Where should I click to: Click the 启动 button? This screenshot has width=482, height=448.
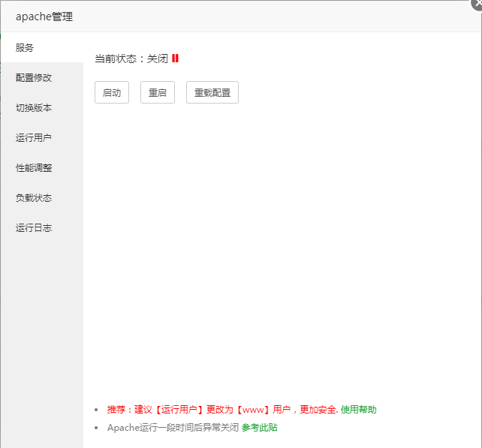pyautogui.click(x=112, y=92)
